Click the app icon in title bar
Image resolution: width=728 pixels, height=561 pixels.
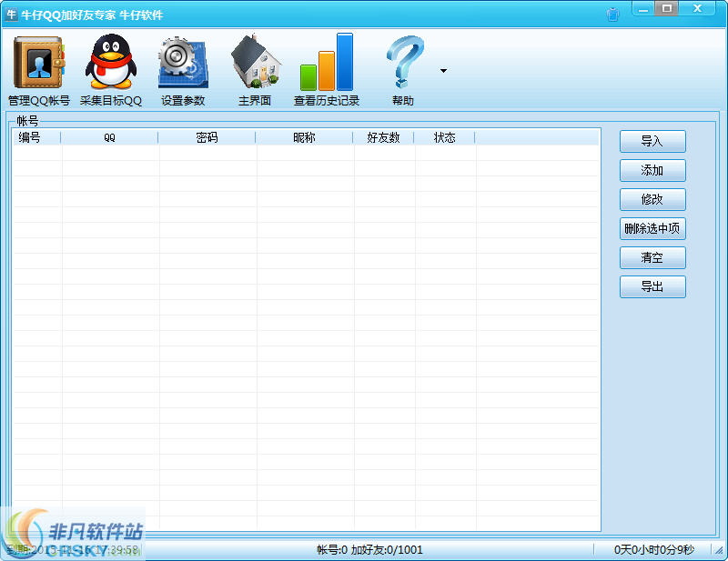coord(11,15)
